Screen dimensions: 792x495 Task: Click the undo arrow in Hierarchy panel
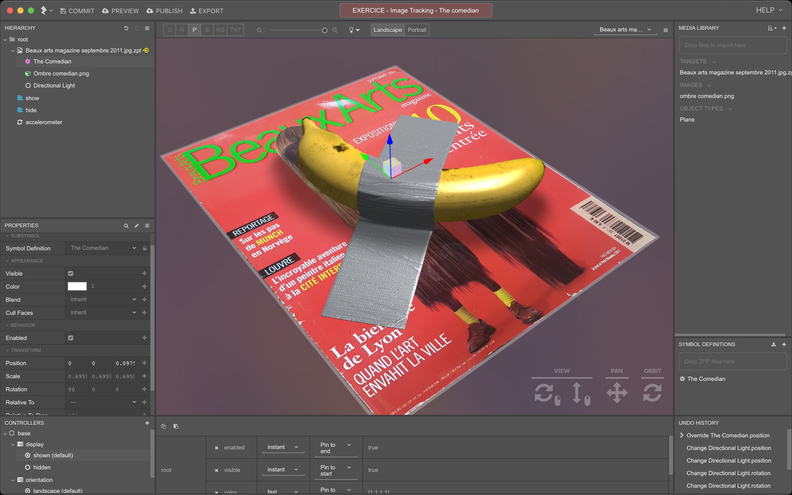126,28
